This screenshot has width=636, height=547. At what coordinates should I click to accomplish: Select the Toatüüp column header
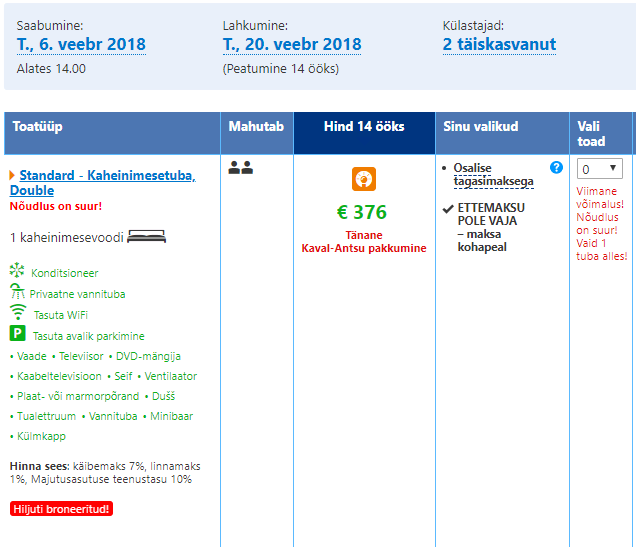click(x=37, y=127)
